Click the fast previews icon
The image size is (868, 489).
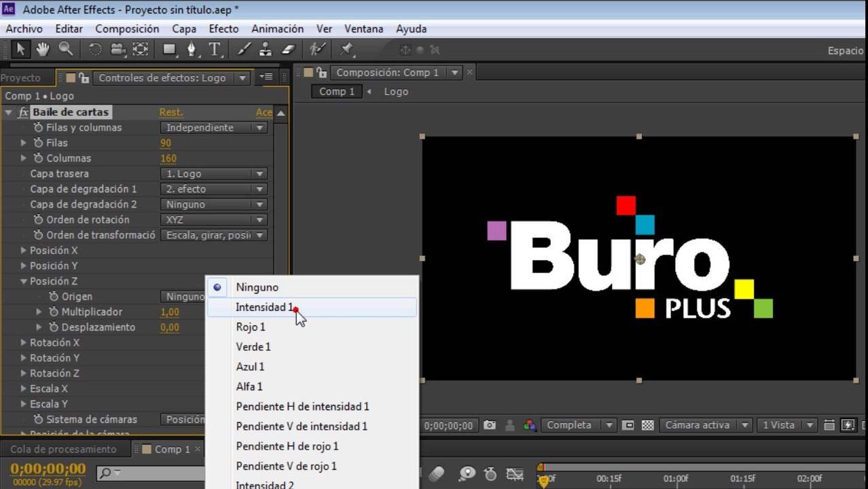click(x=848, y=425)
